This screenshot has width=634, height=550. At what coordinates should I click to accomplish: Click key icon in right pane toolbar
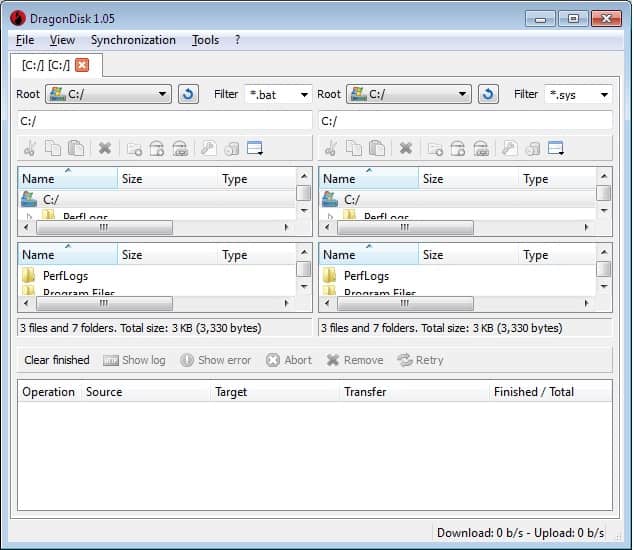pos(509,148)
